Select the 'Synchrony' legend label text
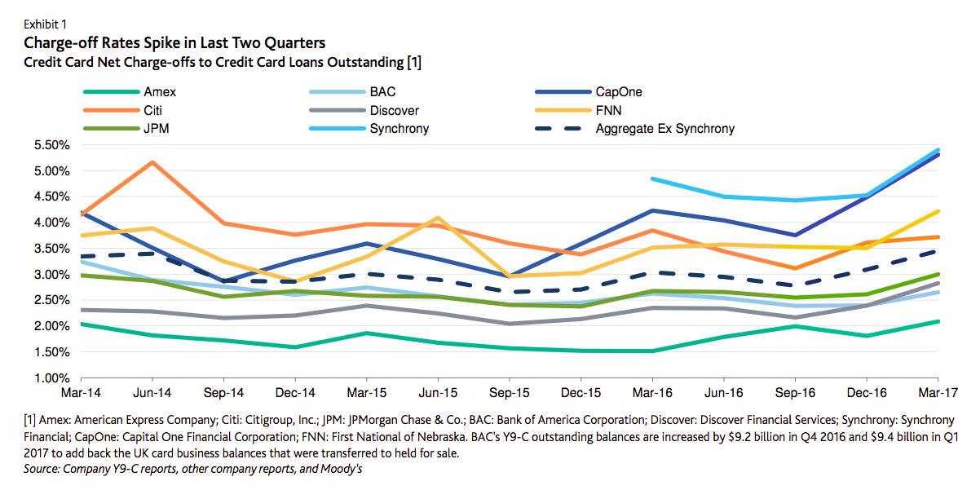Image resolution: width=980 pixels, height=490 pixels. [399, 129]
